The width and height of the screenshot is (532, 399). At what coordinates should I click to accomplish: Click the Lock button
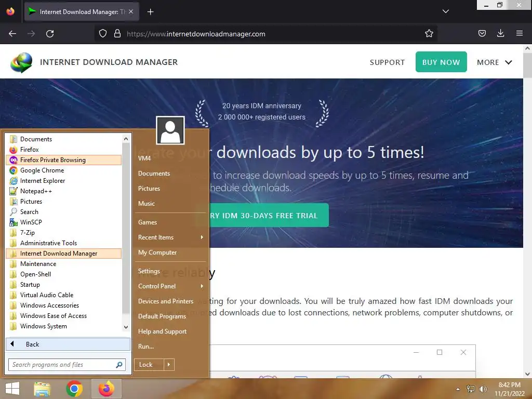pos(149,365)
